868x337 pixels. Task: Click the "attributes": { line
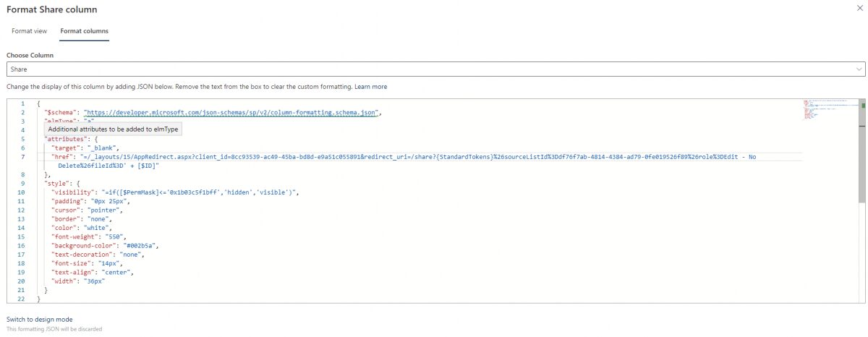[x=71, y=138]
